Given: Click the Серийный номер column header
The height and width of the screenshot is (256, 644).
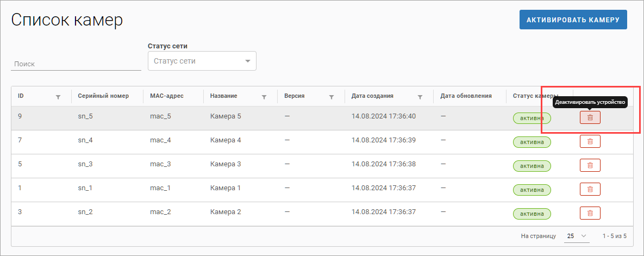Looking at the screenshot, I should point(103,96).
